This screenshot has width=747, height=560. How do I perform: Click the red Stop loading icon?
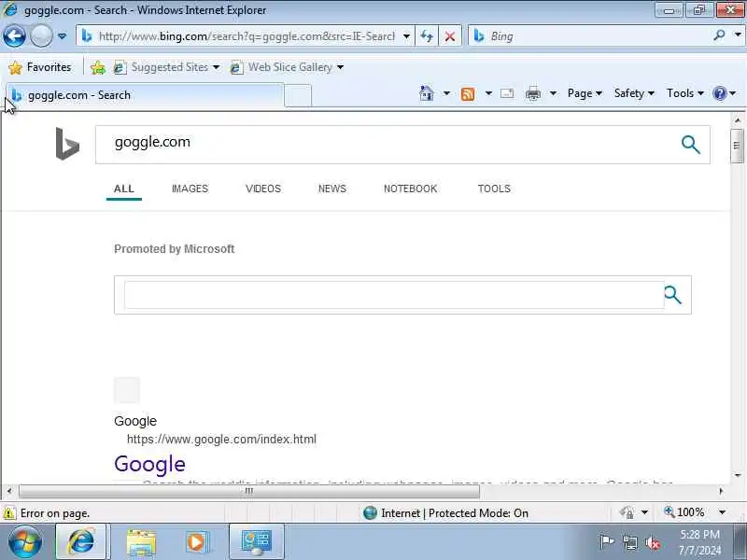coord(449,36)
